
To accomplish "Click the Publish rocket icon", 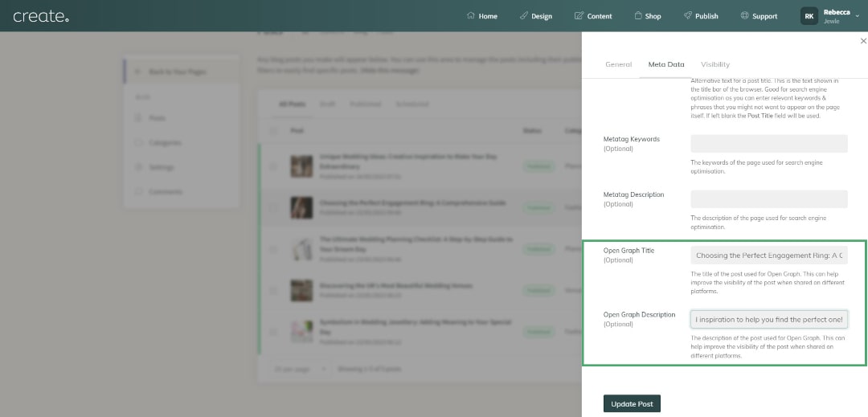I will click(687, 16).
